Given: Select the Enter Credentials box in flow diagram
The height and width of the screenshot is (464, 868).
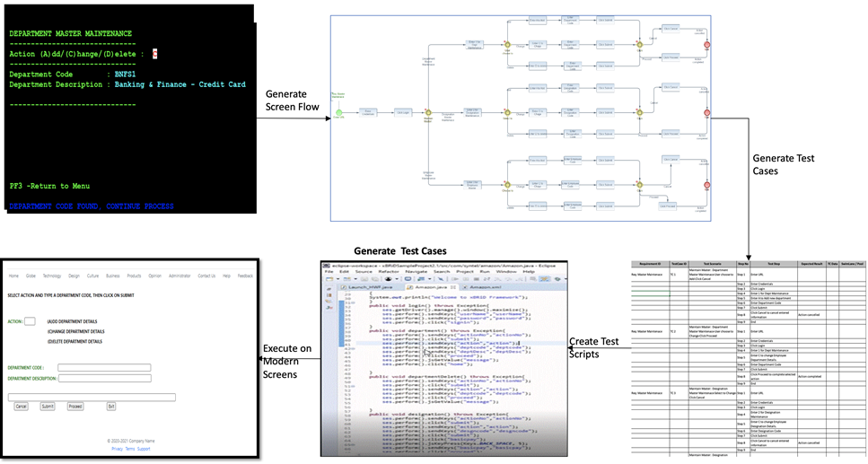Looking at the screenshot, I should (368, 112).
